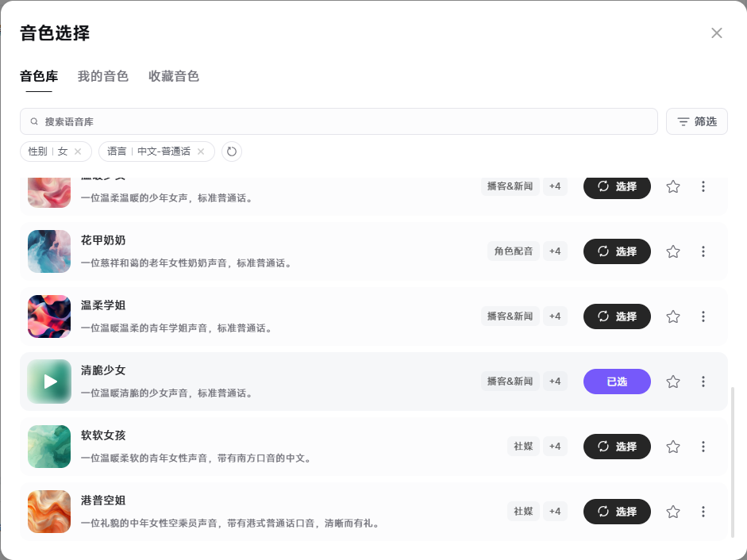Viewport: 747px width, 560px height.
Task: Toggle favorite star on 软软女孩
Action: [673, 447]
